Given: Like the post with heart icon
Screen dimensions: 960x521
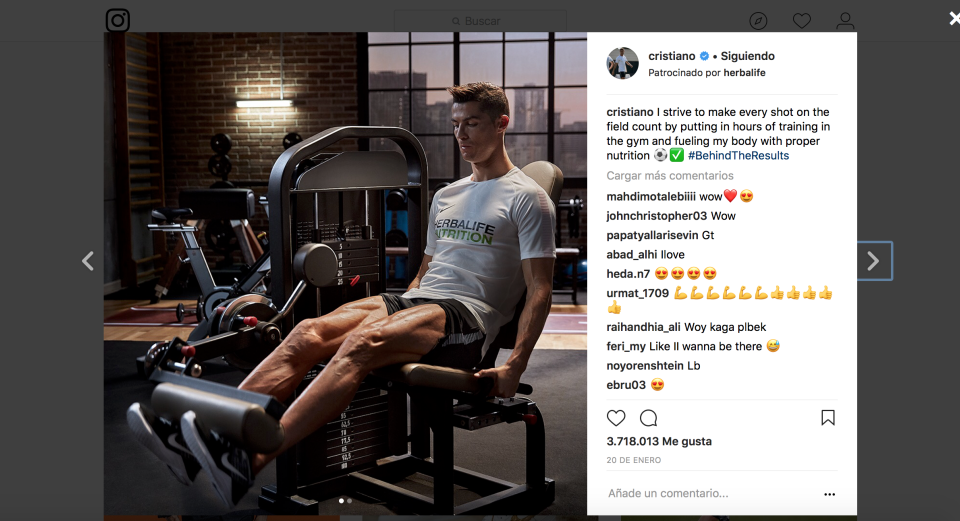Looking at the screenshot, I should click(x=616, y=418).
